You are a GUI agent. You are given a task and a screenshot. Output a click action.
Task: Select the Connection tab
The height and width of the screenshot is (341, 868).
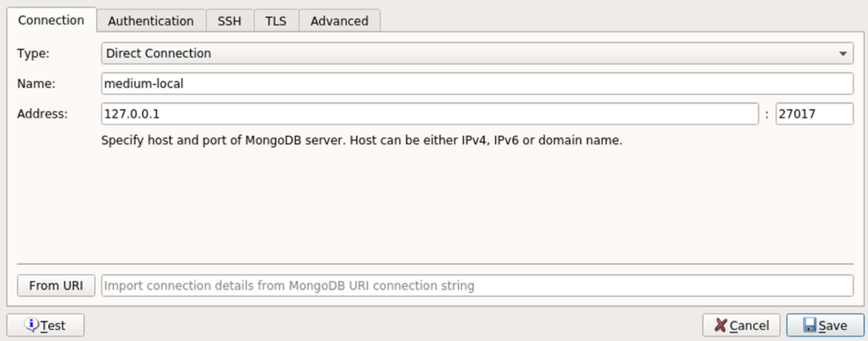click(x=52, y=20)
